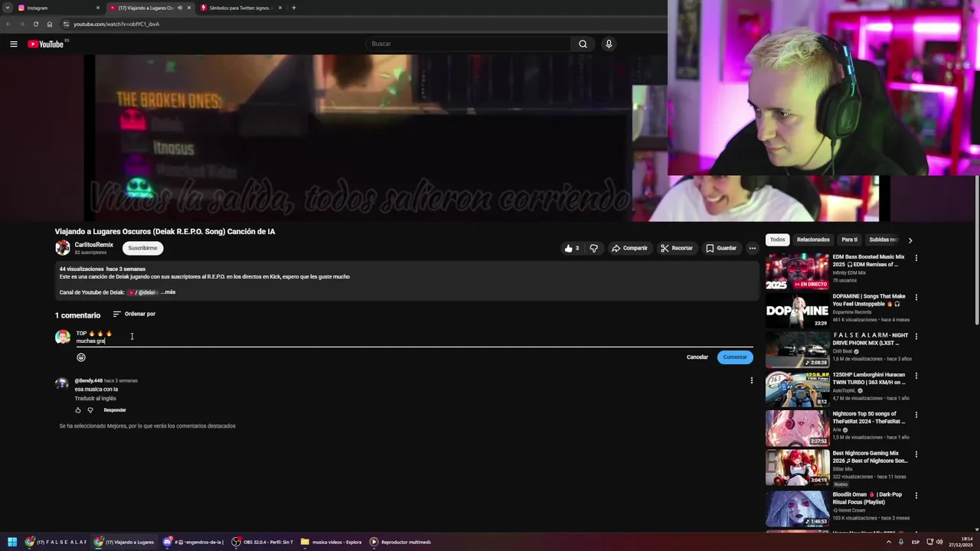This screenshot has width=980, height=551.
Task: Open CarlitosRemix channel name link
Action: [x=93, y=245]
